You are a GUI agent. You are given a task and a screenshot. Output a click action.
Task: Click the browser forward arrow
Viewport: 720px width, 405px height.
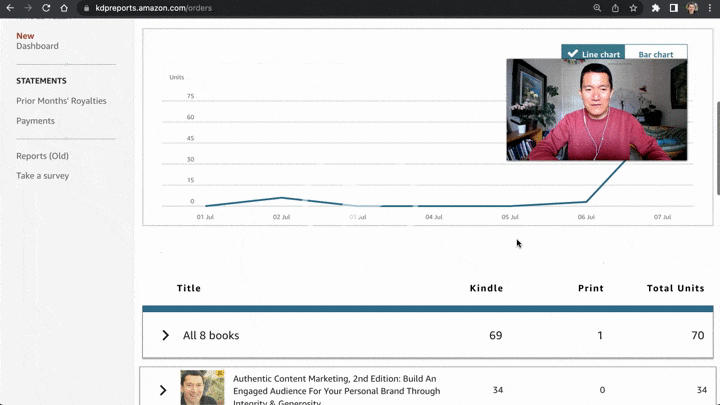[x=28, y=8]
